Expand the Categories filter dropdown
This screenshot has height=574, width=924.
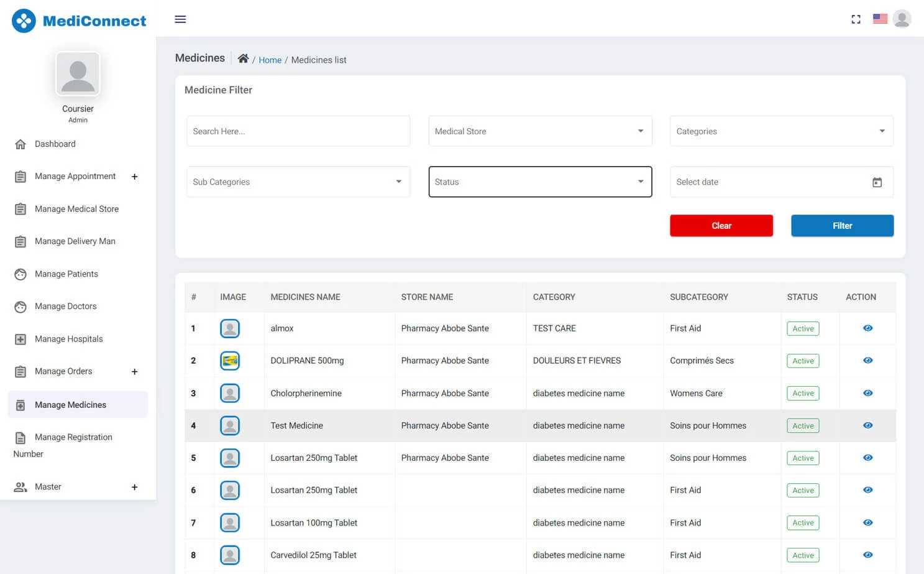(x=781, y=131)
